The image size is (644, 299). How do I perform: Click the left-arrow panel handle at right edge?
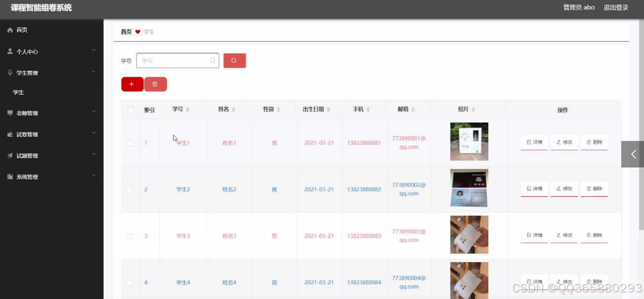[633, 154]
